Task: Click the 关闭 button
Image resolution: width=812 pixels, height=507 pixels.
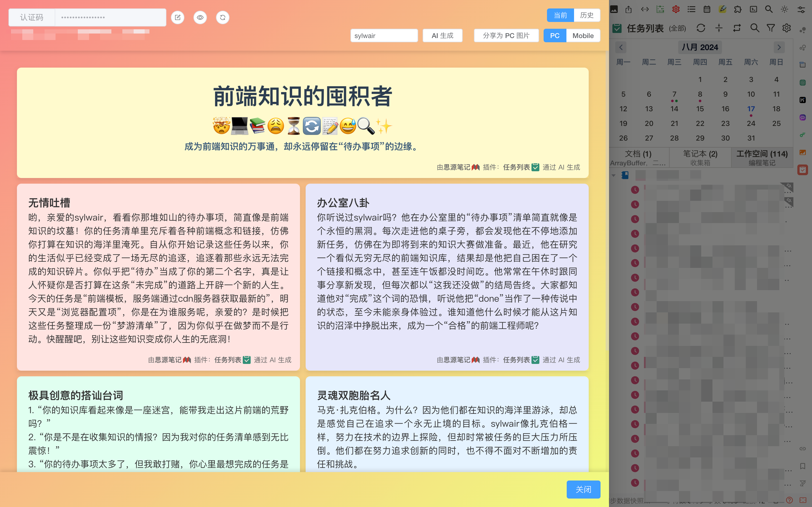Action: pyautogui.click(x=583, y=489)
